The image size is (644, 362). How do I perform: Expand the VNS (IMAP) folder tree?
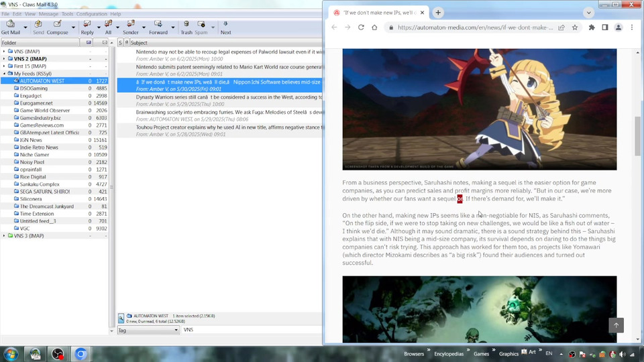coord(4,52)
